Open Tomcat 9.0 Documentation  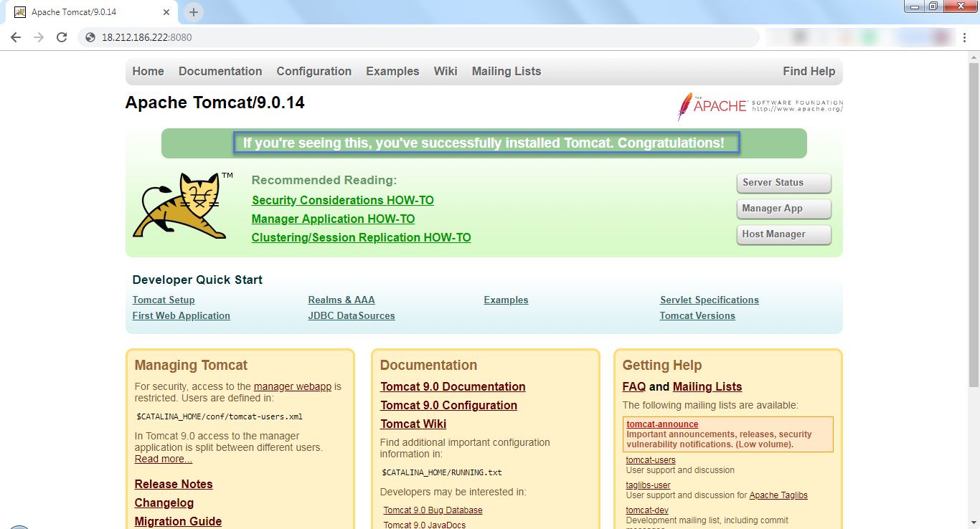tap(453, 386)
